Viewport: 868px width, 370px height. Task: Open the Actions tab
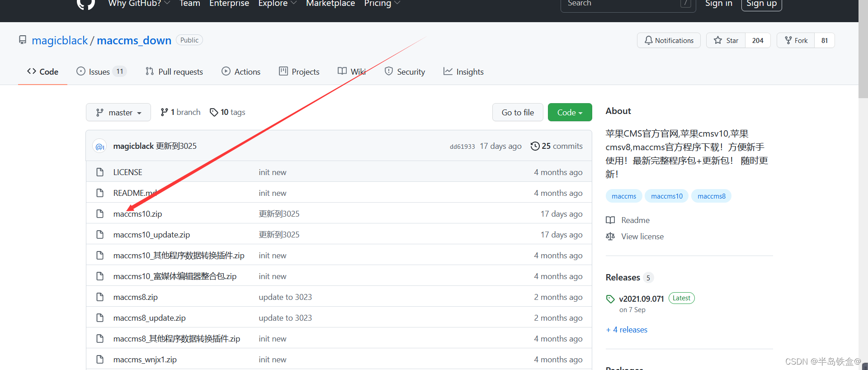[241, 71]
